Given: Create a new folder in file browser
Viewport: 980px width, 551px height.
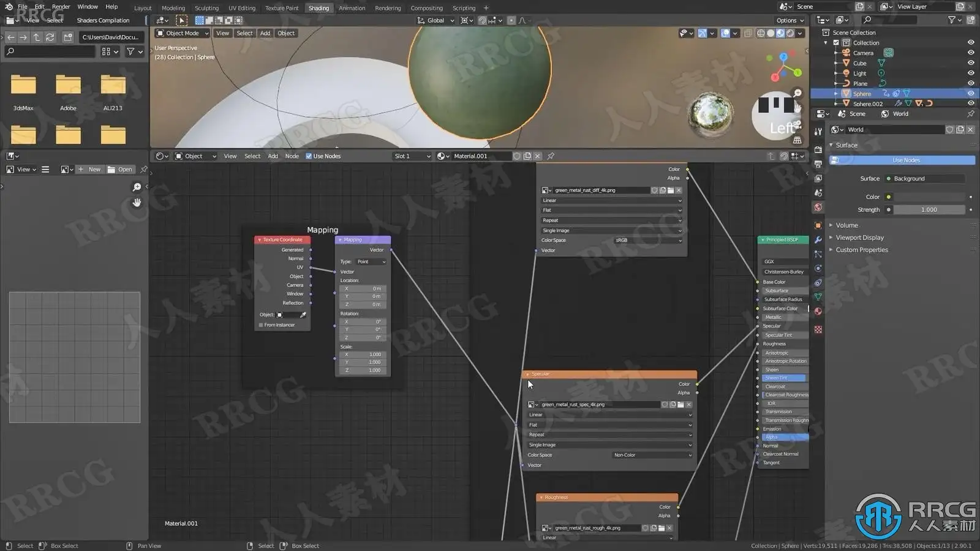Looking at the screenshot, I should coord(68,37).
